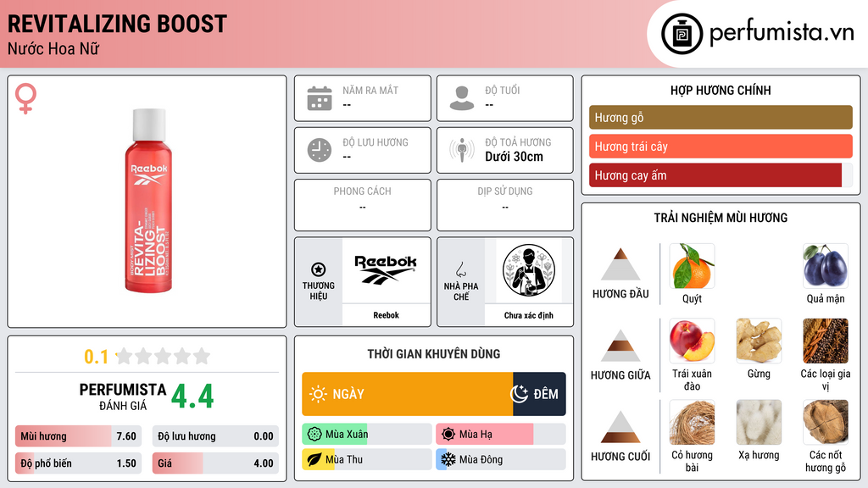Viewport: 868px width, 488px height.
Task: Click the snowflake icon for Mùa Đông
Action: (x=448, y=459)
